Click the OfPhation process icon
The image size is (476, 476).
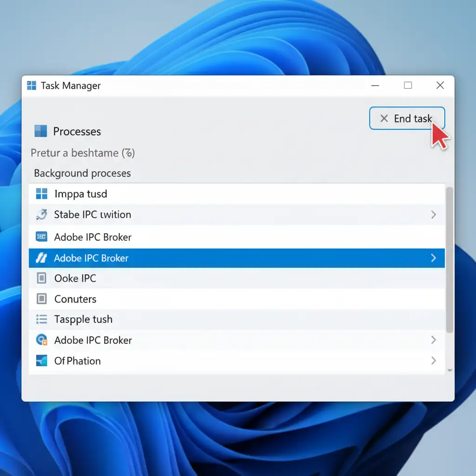pyautogui.click(x=42, y=361)
